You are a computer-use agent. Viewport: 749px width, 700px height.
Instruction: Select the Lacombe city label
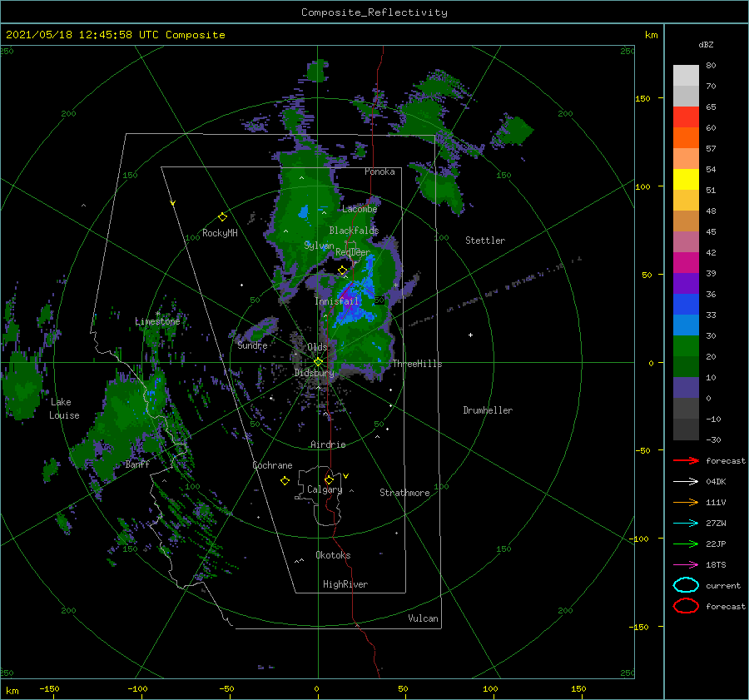point(360,209)
